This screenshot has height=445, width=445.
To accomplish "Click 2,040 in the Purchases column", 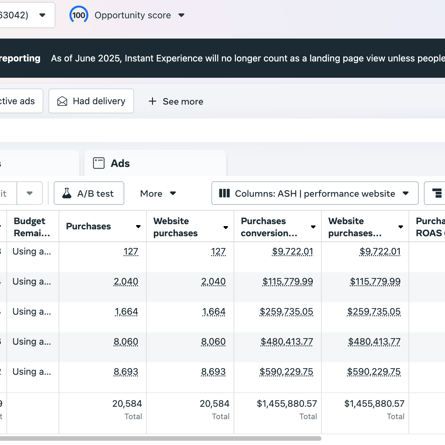I will click(x=126, y=282).
